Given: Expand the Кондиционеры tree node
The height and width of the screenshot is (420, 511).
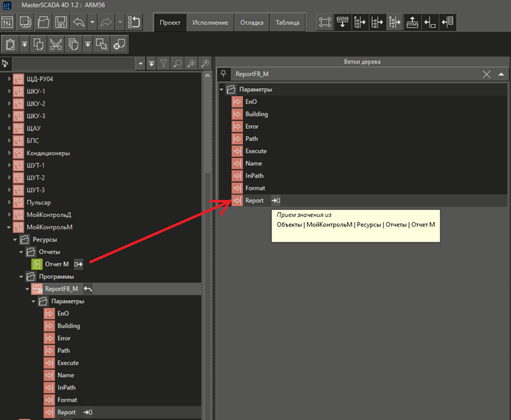Looking at the screenshot, I should pos(9,153).
